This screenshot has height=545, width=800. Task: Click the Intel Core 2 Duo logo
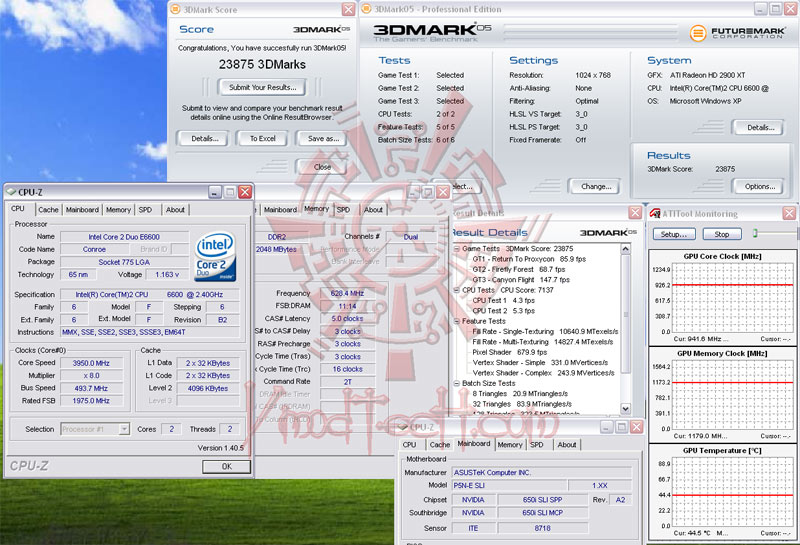pyautogui.click(x=216, y=256)
